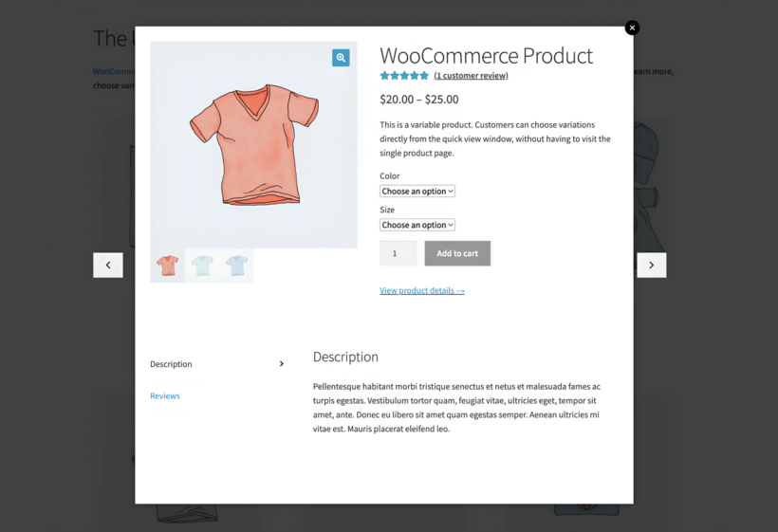Click the quantity input field
This screenshot has height=532, width=778.
tap(398, 253)
